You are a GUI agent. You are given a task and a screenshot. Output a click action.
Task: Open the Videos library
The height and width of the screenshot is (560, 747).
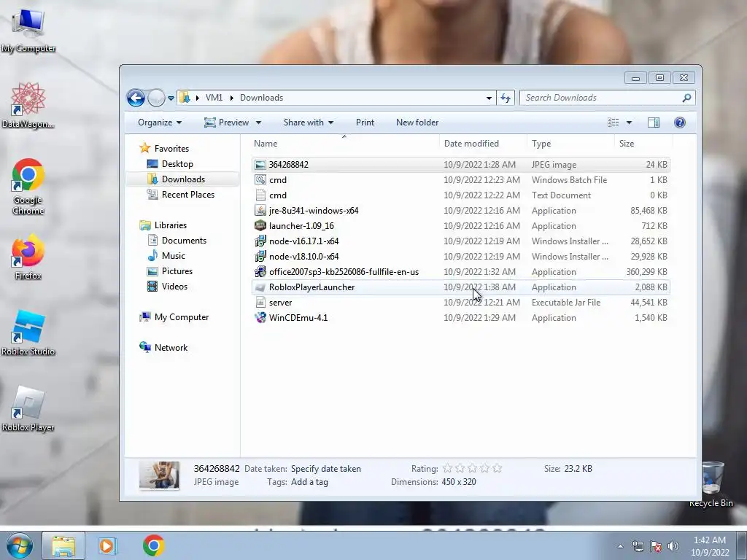(x=174, y=286)
